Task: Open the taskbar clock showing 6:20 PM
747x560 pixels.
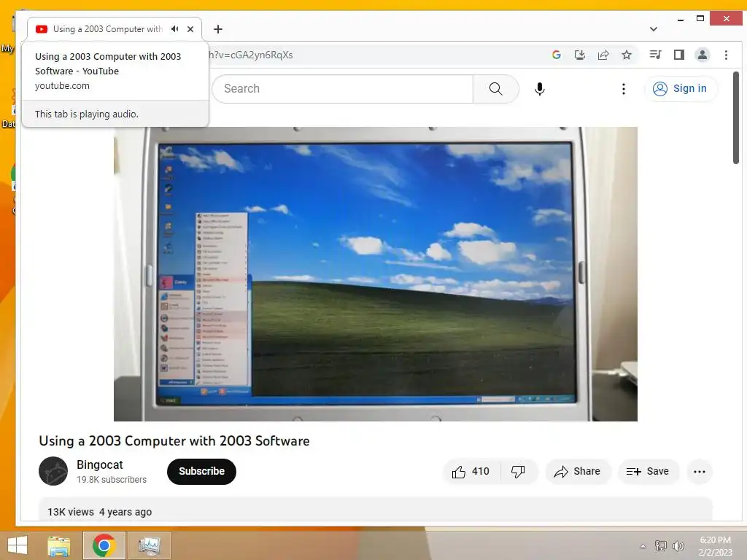Action: pos(715,545)
